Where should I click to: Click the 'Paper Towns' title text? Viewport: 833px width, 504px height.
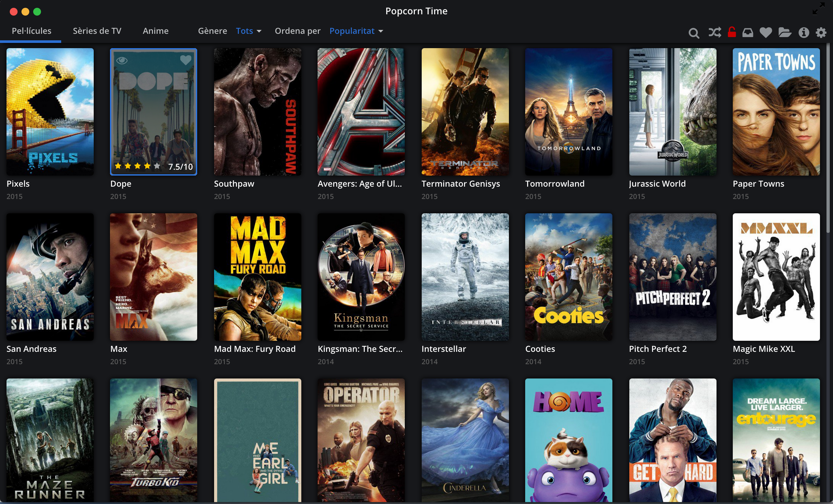[758, 184]
